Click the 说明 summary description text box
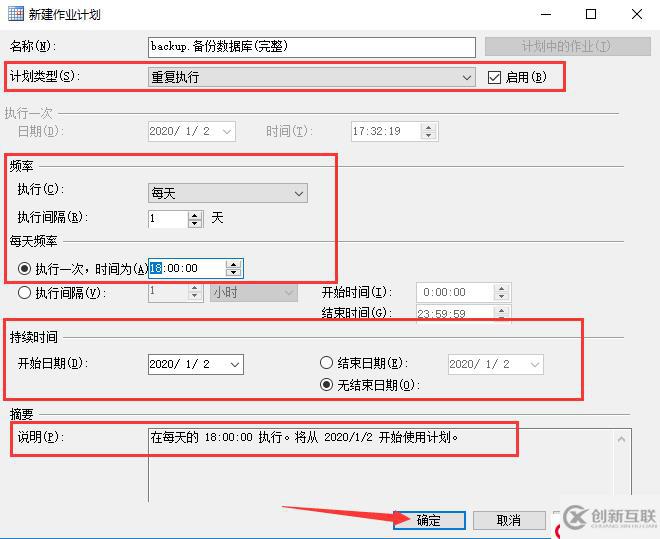Screen dimensions: 660x539 (390, 465)
